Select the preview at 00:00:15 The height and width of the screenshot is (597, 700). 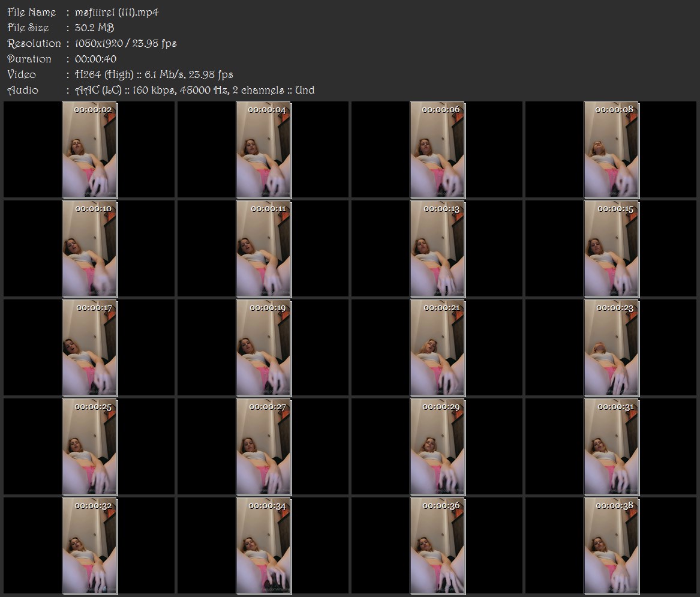click(612, 249)
